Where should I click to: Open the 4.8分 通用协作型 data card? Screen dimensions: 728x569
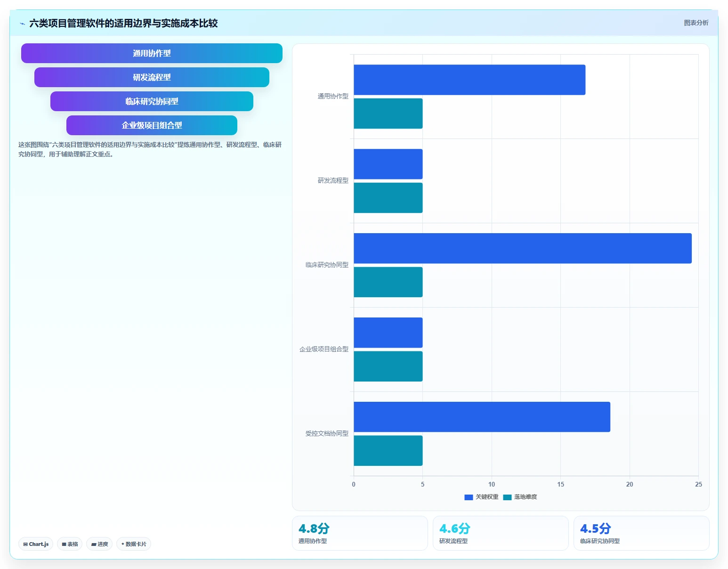coord(360,533)
